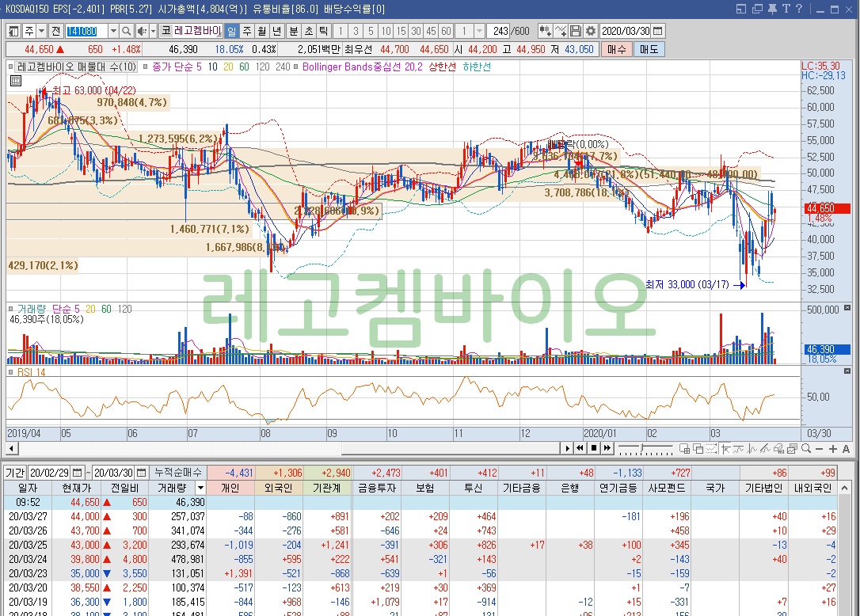Zoom out chart with minus icon
Image resolution: width=860 pixels, height=616 pixels.
[x=820, y=449]
